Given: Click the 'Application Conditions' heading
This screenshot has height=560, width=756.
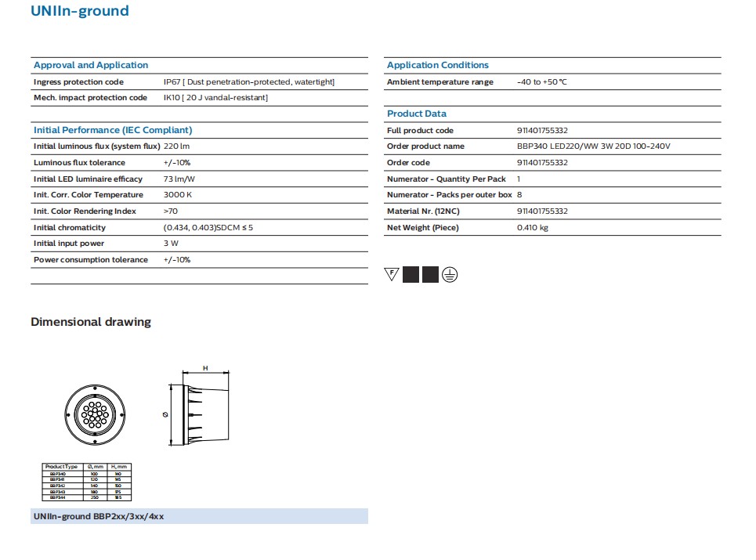Looking at the screenshot, I should (438, 65).
